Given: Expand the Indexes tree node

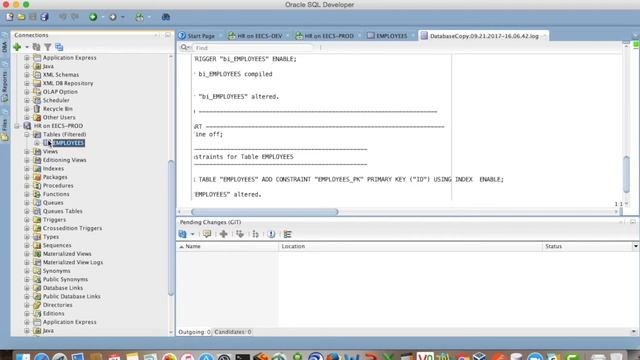Looking at the screenshot, I should (x=27, y=169).
